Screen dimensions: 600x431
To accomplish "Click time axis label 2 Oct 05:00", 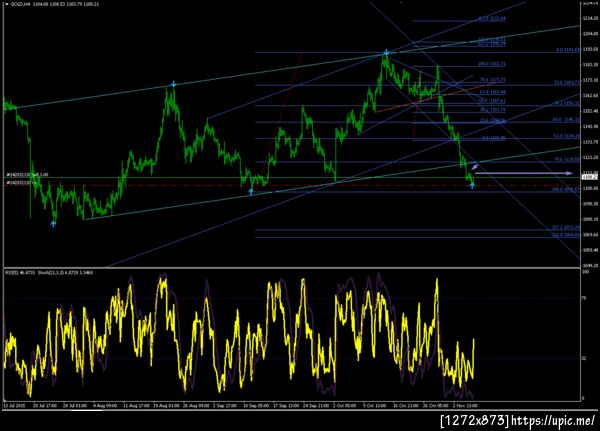I will tap(345, 405).
